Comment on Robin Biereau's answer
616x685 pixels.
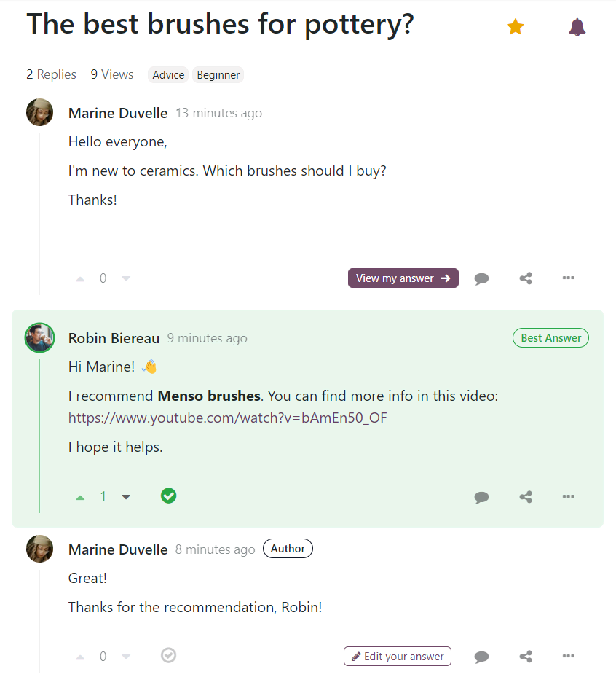481,497
